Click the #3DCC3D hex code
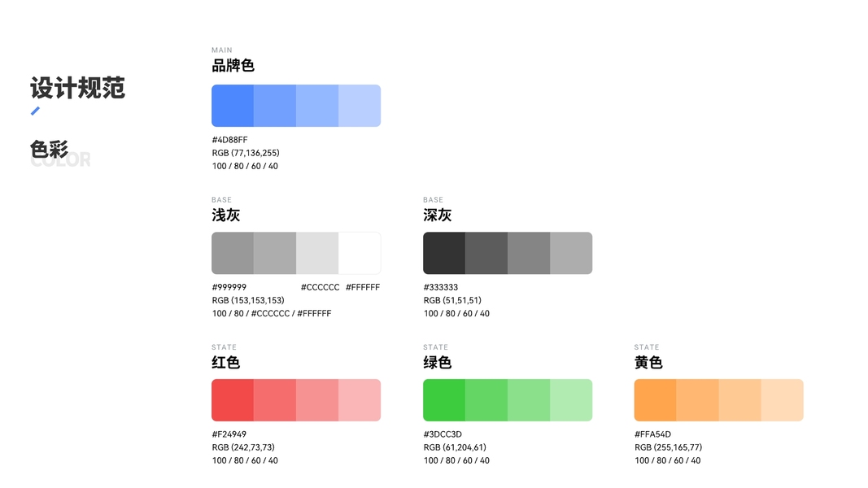 (x=443, y=434)
